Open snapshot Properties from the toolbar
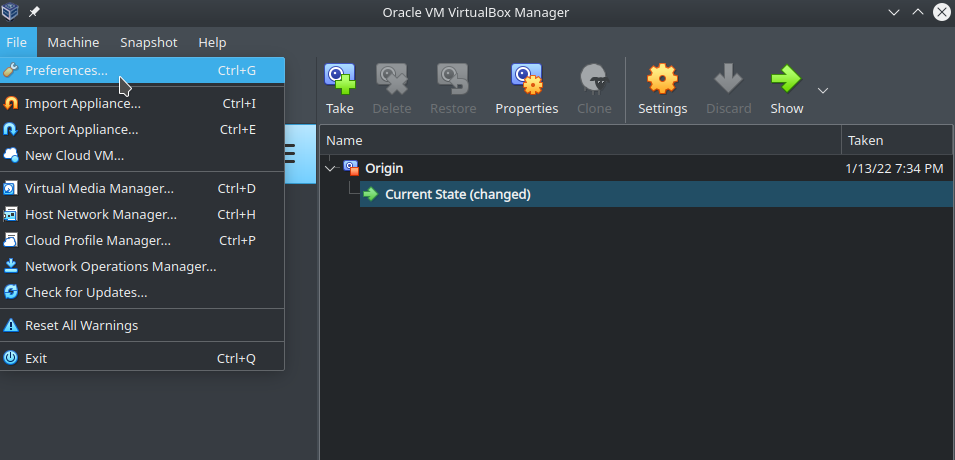This screenshot has width=955, height=460. click(x=527, y=79)
